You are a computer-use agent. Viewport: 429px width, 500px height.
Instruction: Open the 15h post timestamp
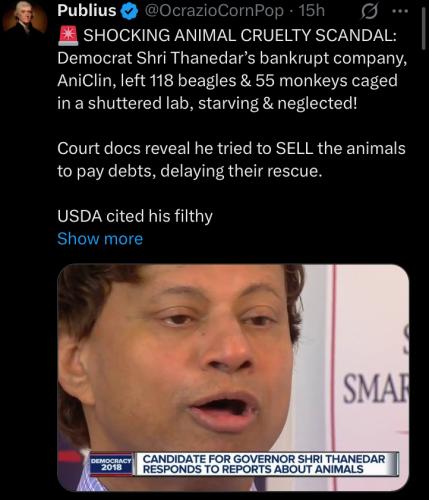[311, 11]
